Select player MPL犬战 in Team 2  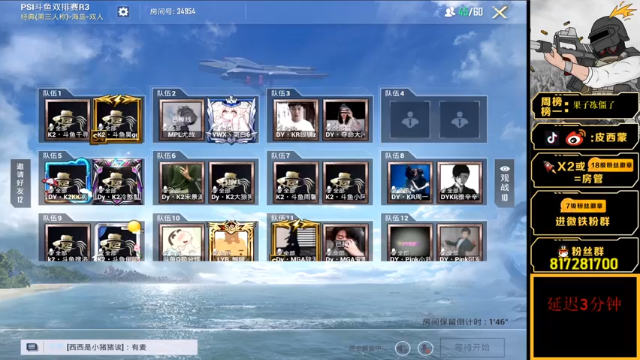(182, 120)
